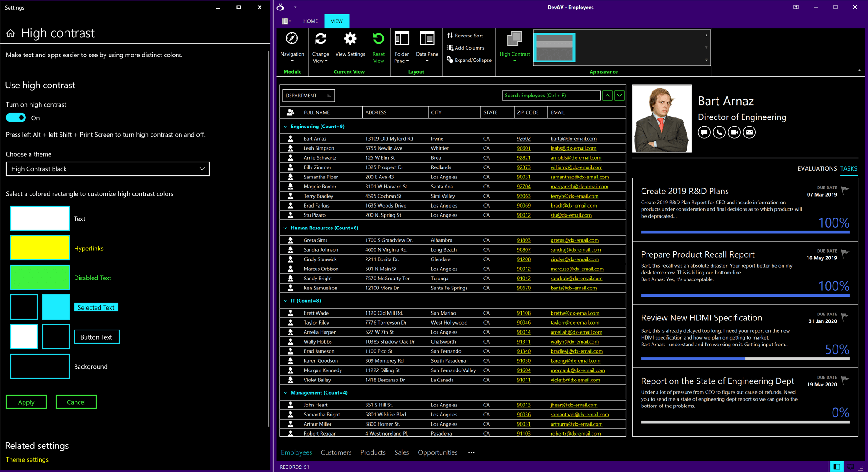Image resolution: width=868 pixels, height=472 pixels.
Task: Click the Apply button
Action: coord(26,401)
